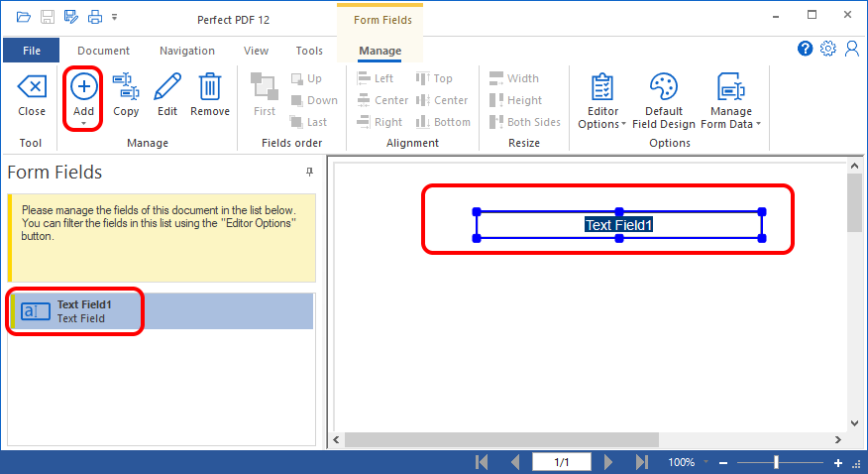Click horizontal scrollbar right arrow
The image size is (868, 474).
[838, 439]
